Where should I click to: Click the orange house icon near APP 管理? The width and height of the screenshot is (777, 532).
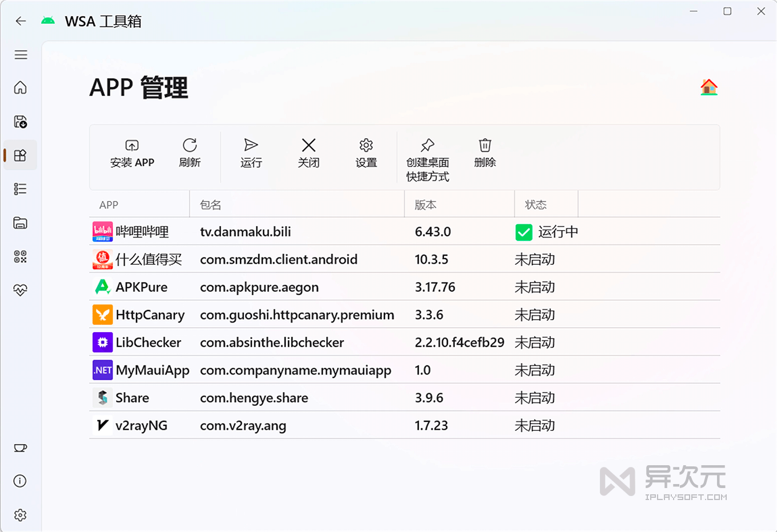point(709,87)
